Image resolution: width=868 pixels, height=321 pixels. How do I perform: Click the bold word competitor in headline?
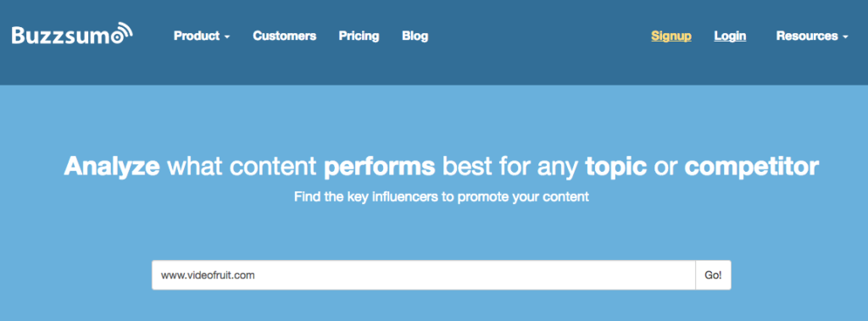751,167
